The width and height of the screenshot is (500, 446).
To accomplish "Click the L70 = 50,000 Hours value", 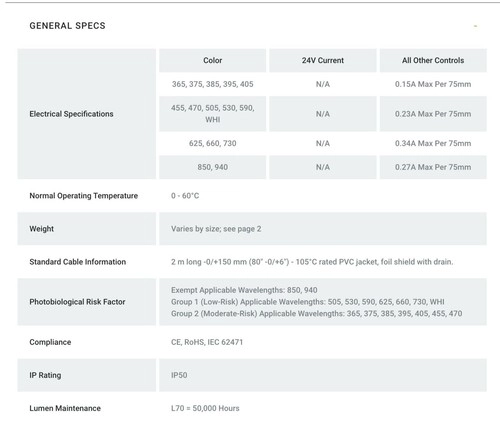I will (x=205, y=408).
